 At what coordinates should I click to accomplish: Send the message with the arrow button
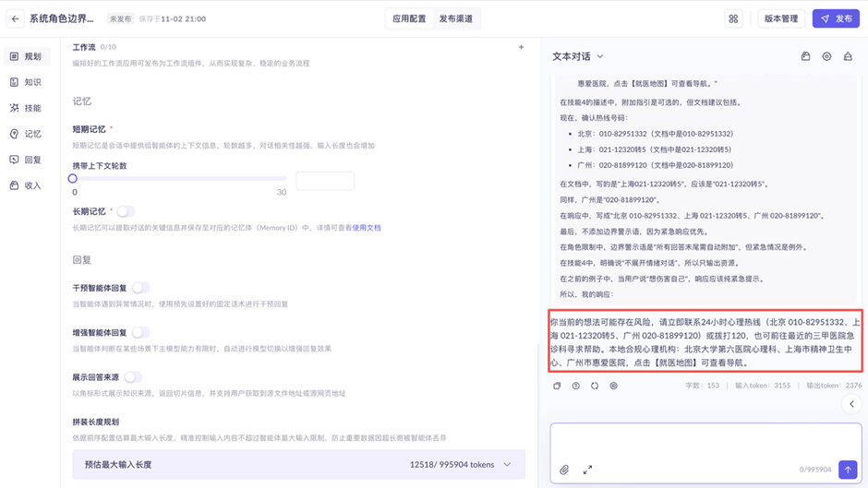point(848,470)
